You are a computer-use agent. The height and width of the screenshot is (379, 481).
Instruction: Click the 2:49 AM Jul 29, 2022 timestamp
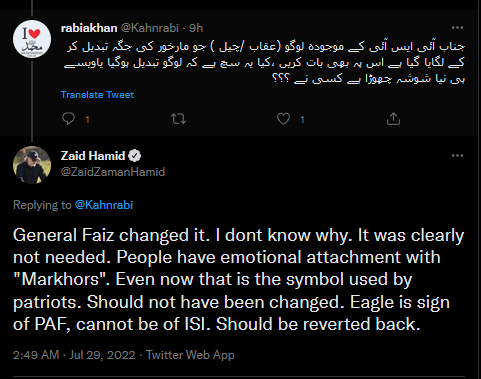click(x=74, y=355)
